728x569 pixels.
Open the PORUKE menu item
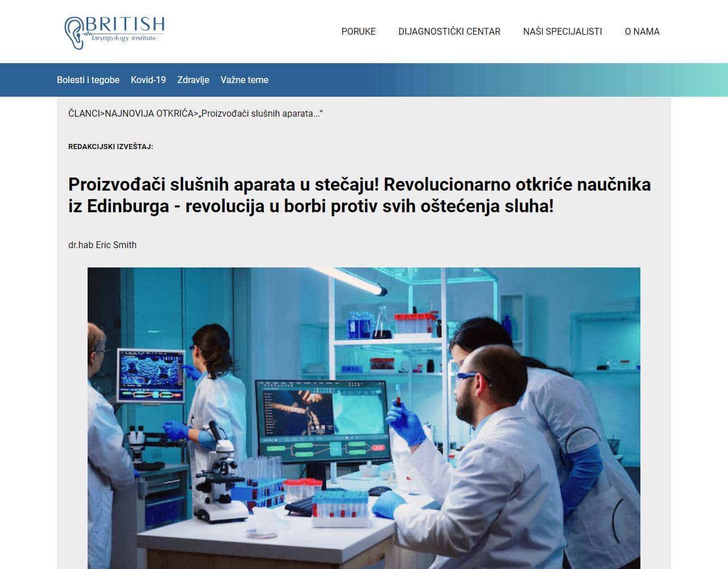[358, 32]
